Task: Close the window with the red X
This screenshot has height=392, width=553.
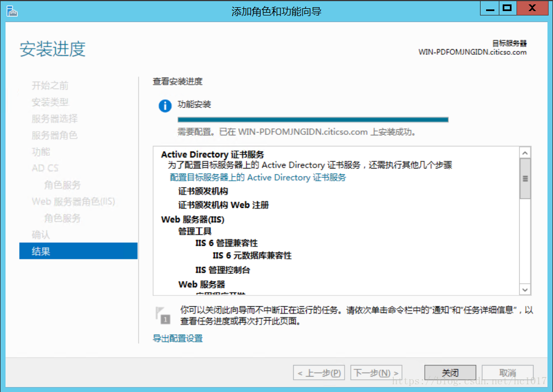Action: tap(532, 8)
